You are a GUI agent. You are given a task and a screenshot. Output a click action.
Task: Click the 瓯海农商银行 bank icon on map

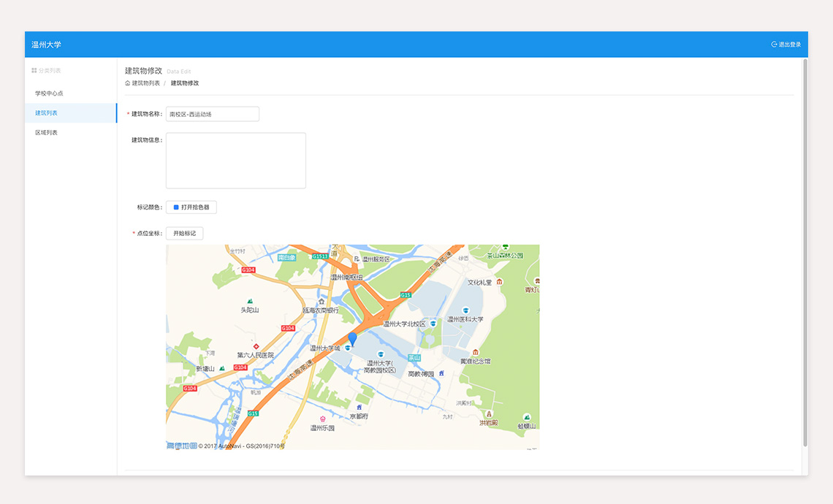[321, 302]
